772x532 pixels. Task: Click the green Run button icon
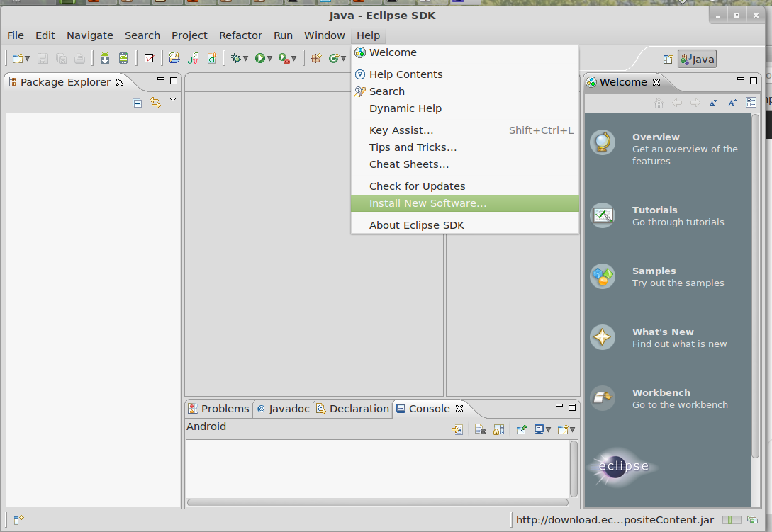click(260, 59)
